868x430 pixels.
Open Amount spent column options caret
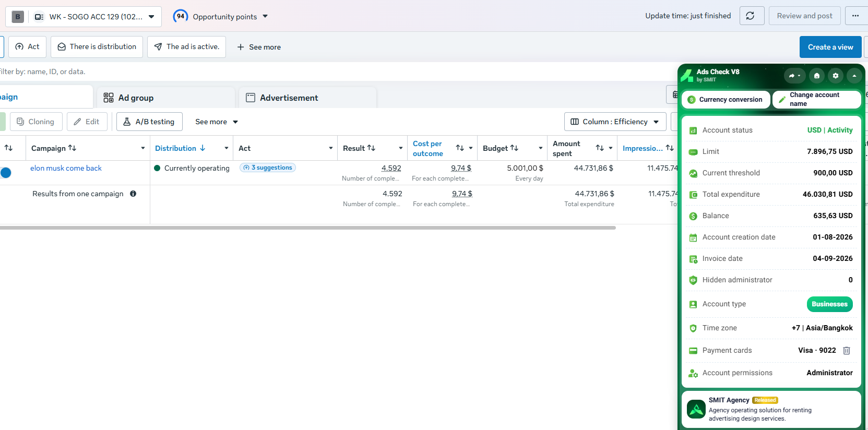611,148
